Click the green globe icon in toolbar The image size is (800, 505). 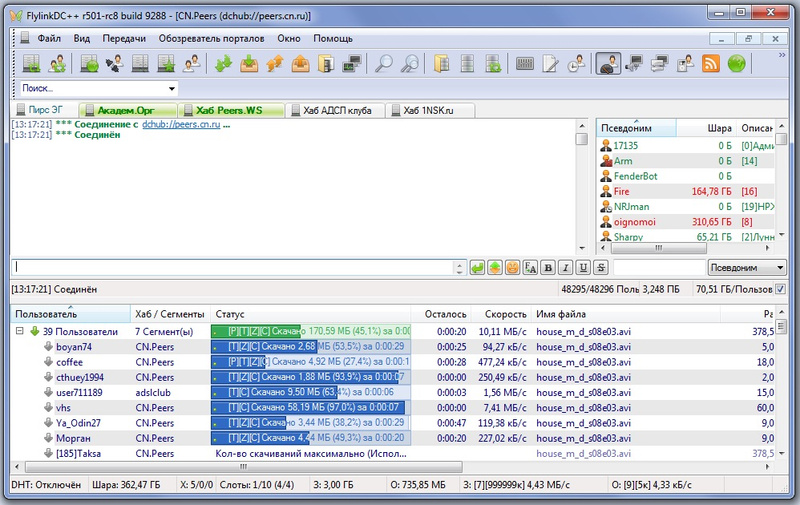coord(737,64)
